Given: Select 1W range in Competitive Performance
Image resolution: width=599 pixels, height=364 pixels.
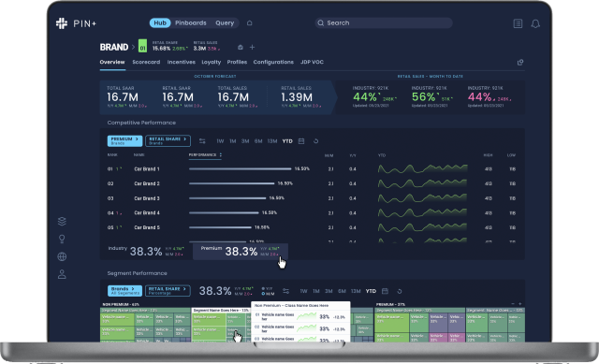Looking at the screenshot, I should pos(220,141).
